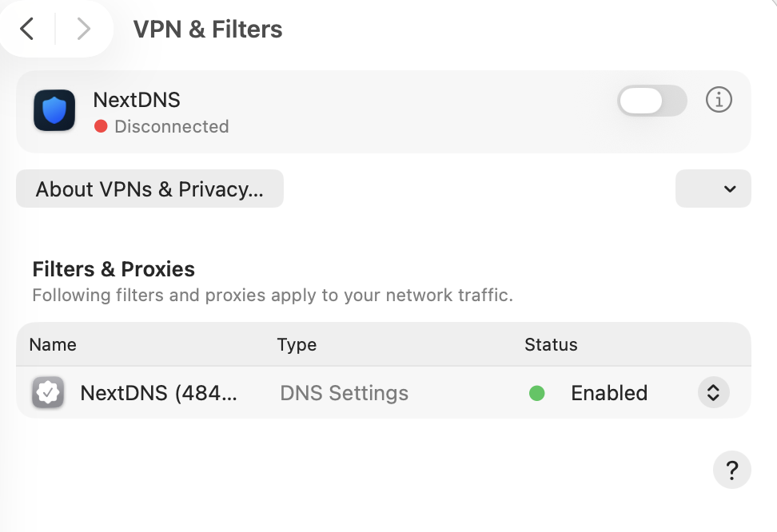Open help with the question mark button
The image size is (777, 532).
coord(731,470)
